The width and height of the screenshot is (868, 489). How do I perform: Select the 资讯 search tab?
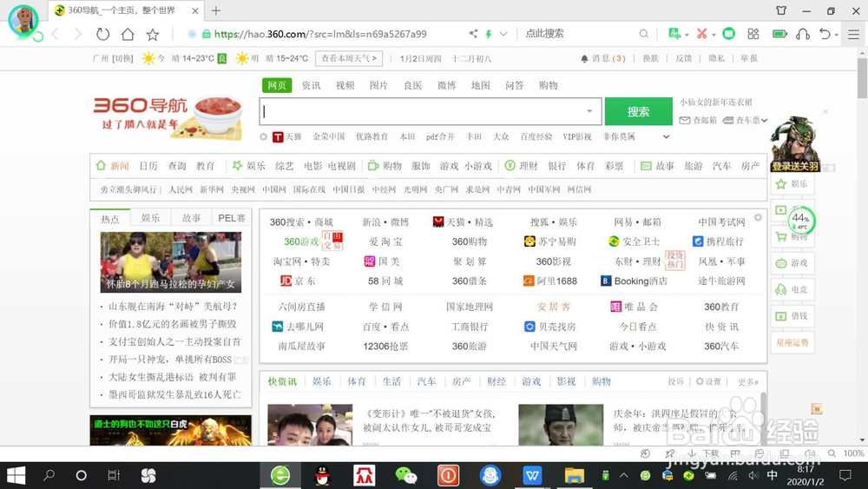311,85
